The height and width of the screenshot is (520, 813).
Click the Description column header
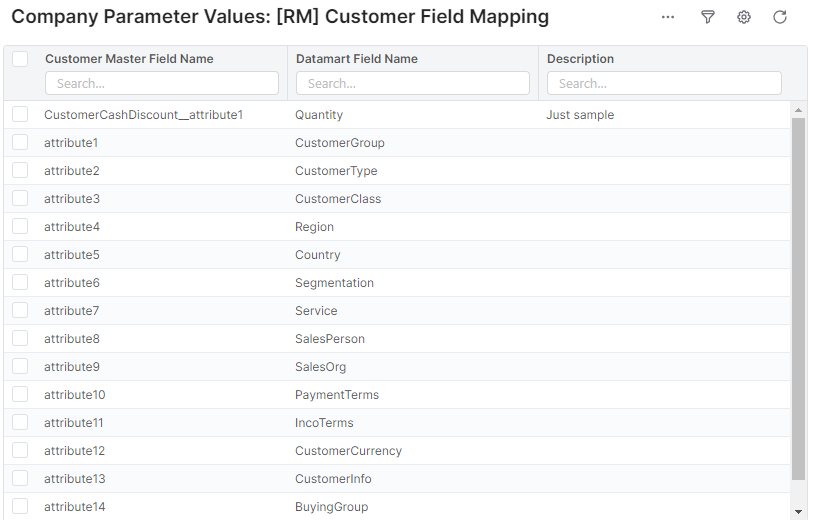(x=580, y=59)
